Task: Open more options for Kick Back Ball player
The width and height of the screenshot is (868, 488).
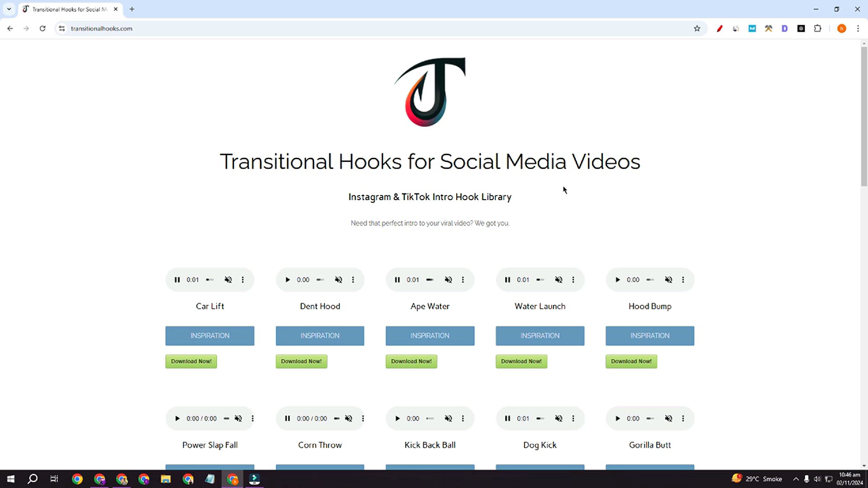Action: click(463, 418)
